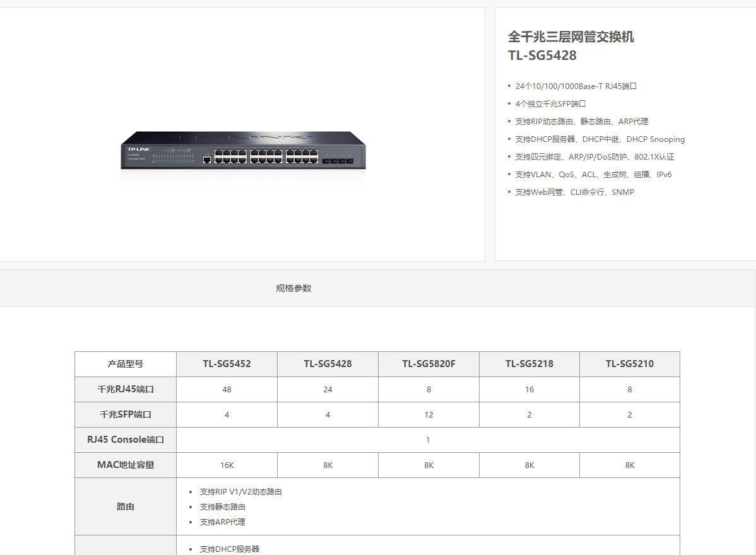Image resolution: width=756 pixels, height=555 pixels.
Task: Click the 千兆SFP端口 value 4 under TL-SG5428
Action: point(328,414)
